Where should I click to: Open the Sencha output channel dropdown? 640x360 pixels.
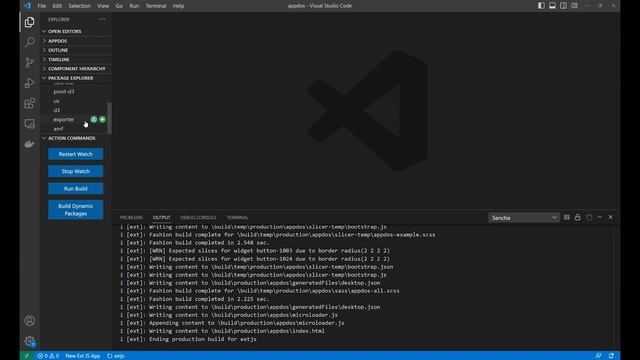[x=523, y=218]
